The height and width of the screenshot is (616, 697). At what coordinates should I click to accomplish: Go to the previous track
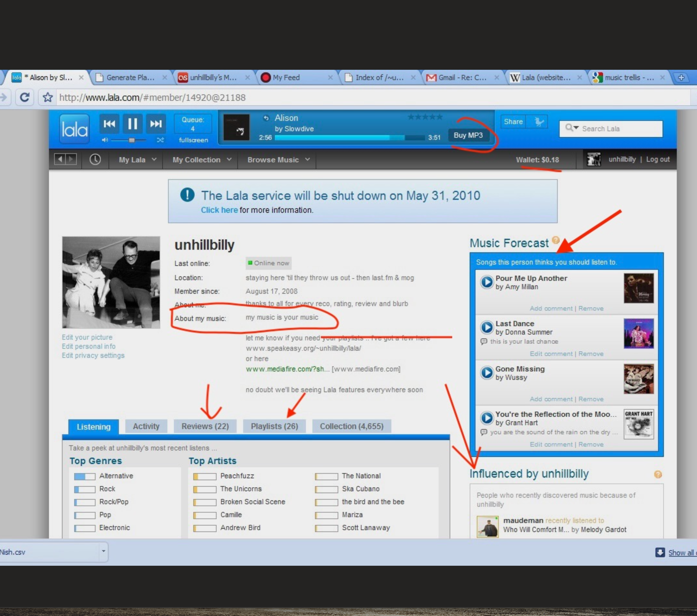click(109, 123)
